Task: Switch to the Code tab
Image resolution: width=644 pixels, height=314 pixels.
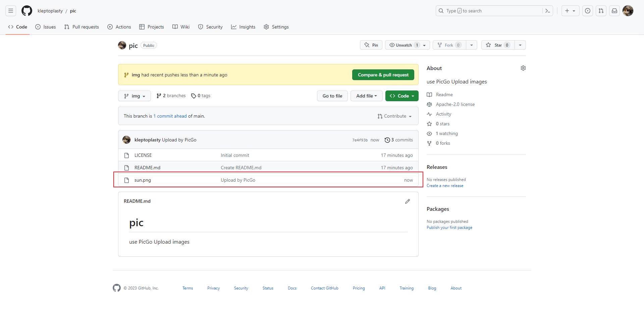Action: point(18,27)
